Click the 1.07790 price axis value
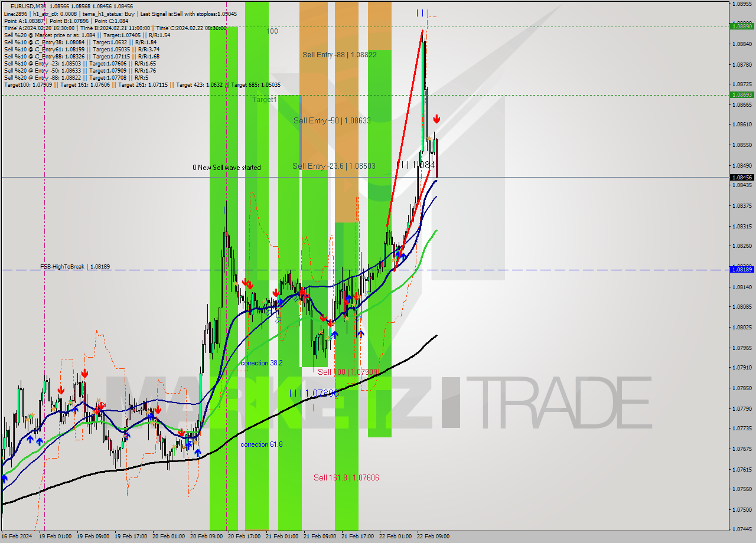Viewport: 756px width, 543px height. pos(742,408)
